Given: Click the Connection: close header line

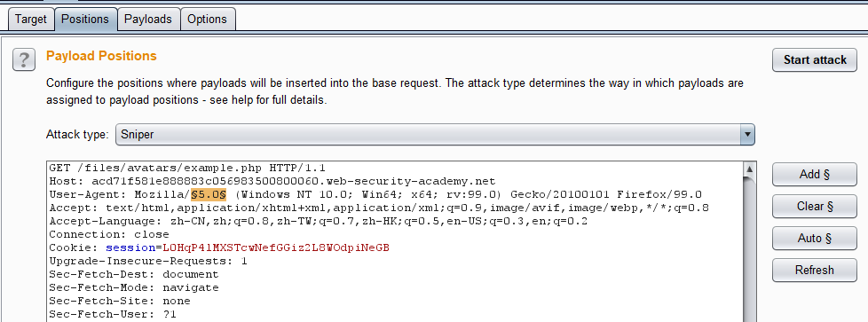Looking at the screenshot, I should [x=109, y=234].
